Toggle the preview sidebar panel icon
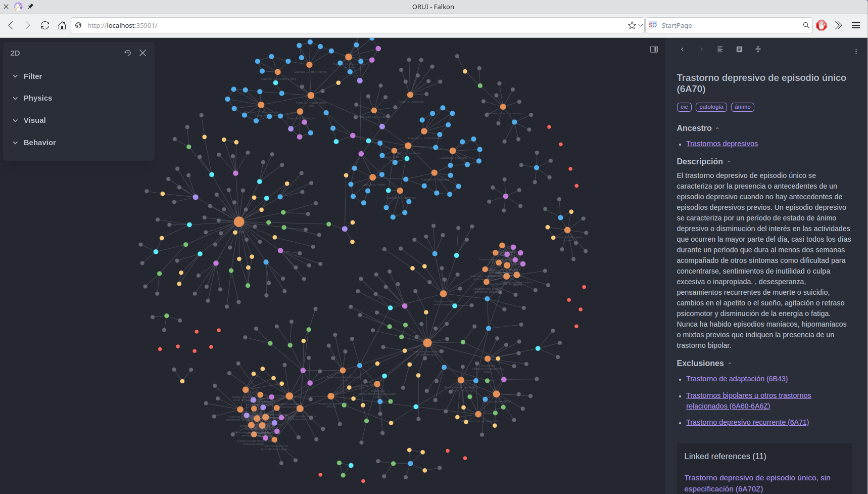The width and height of the screenshot is (868, 494). tap(654, 50)
